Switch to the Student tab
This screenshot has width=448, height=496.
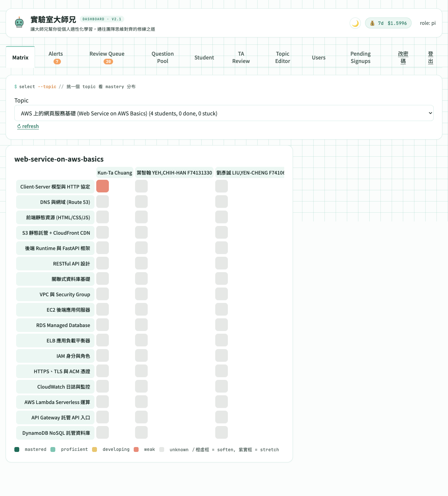tap(204, 57)
